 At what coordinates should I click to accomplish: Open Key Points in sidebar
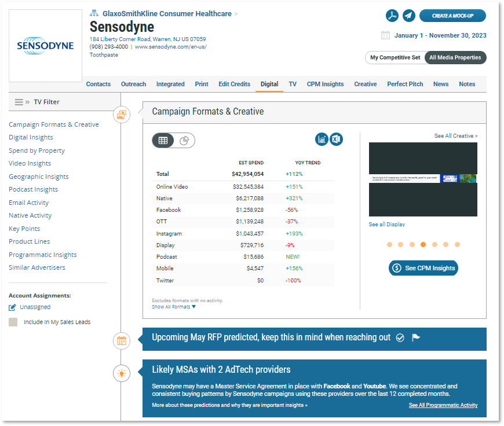[x=24, y=229]
